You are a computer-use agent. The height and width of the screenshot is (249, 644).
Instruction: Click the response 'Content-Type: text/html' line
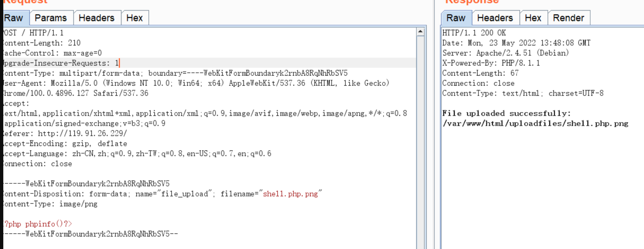(523, 93)
